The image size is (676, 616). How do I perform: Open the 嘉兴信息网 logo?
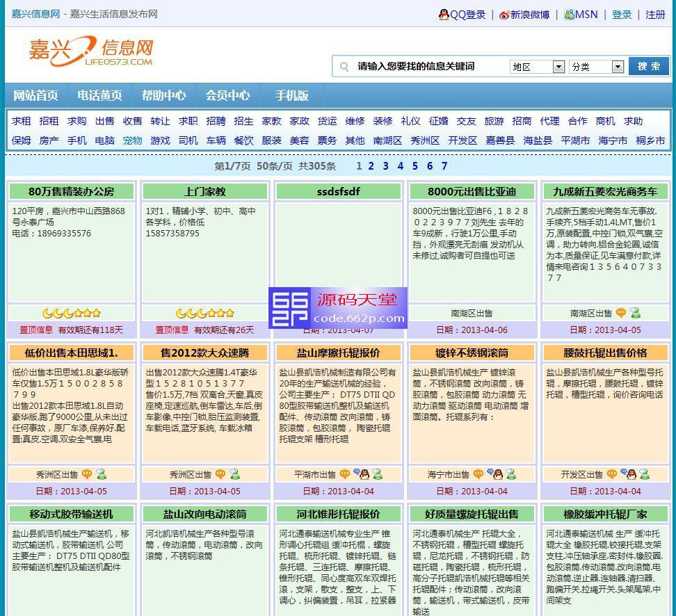[x=91, y=51]
